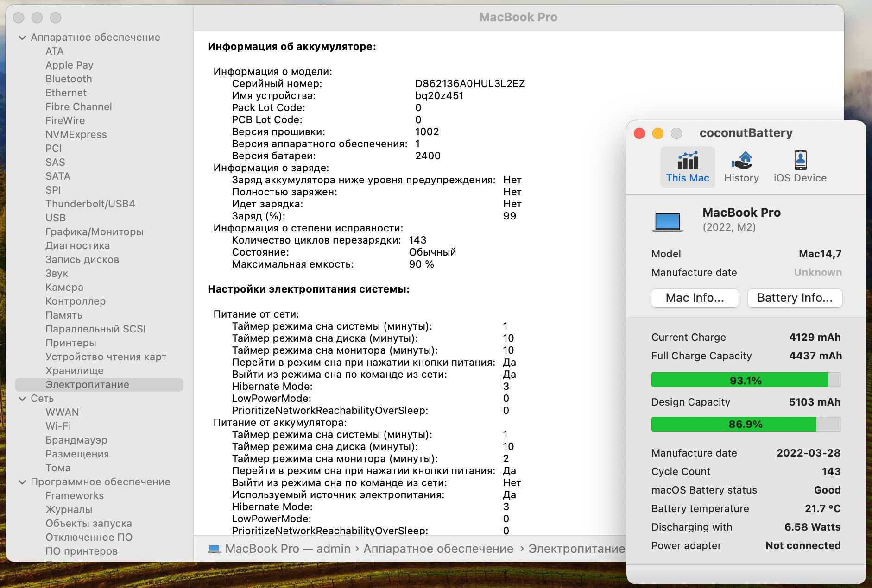Select Bluetooth in sidebar

pos(69,79)
